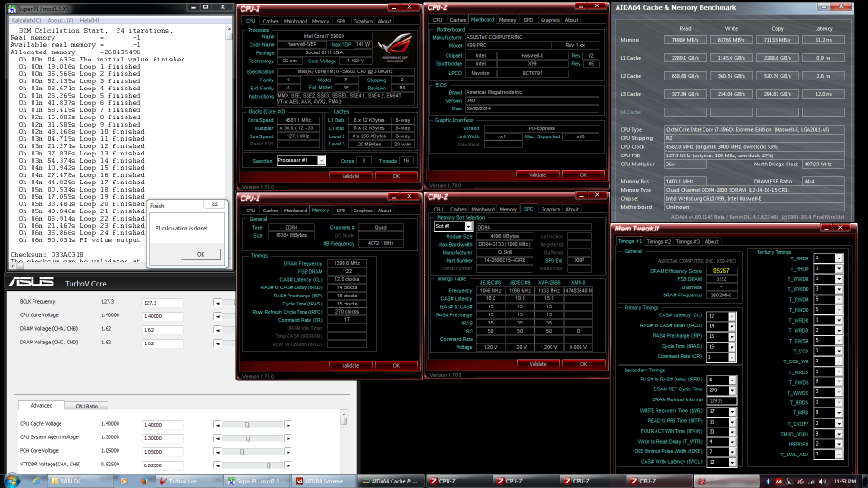Click the AIDA64 tray icon

[778, 482]
